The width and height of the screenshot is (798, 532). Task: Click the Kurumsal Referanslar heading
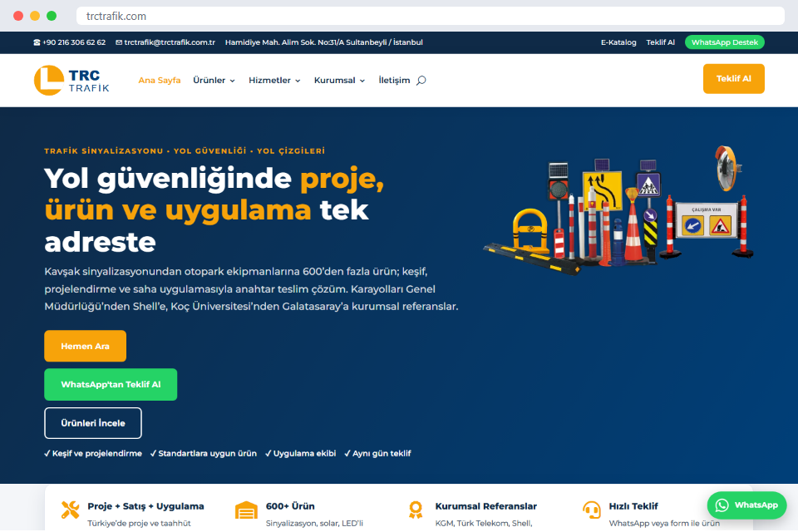pyautogui.click(x=486, y=506)
